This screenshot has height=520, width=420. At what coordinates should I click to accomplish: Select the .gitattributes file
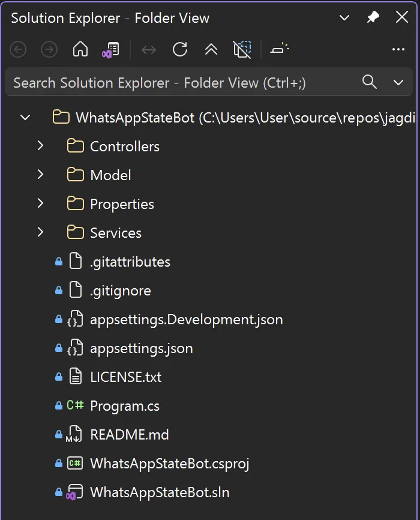coord(130,262)
